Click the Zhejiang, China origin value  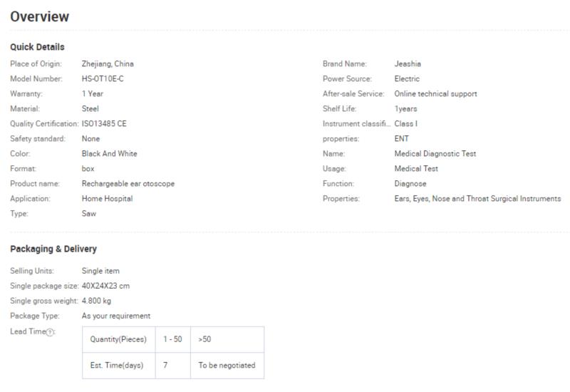pyautogui.click(x=108, y=63)
